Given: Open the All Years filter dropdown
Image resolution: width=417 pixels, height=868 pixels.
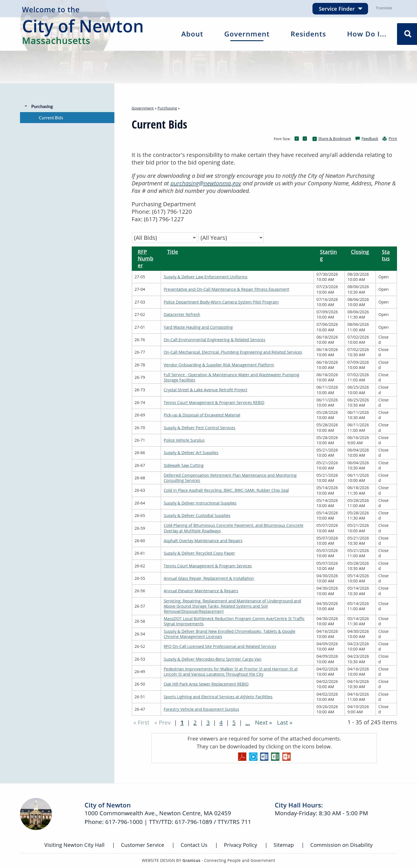Looking at the screenshot, I should pyautogui.click(x=231, y=237).
